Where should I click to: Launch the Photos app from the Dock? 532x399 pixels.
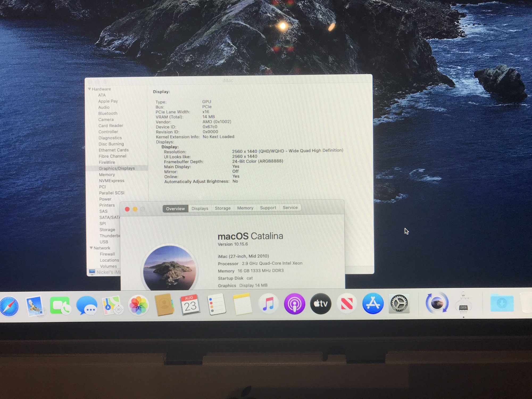(138, 305)
